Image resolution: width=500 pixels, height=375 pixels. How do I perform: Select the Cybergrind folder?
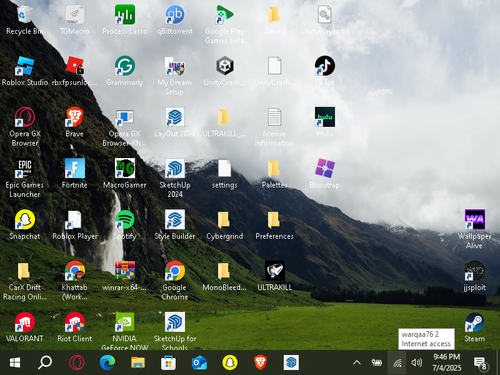(224, 220)
